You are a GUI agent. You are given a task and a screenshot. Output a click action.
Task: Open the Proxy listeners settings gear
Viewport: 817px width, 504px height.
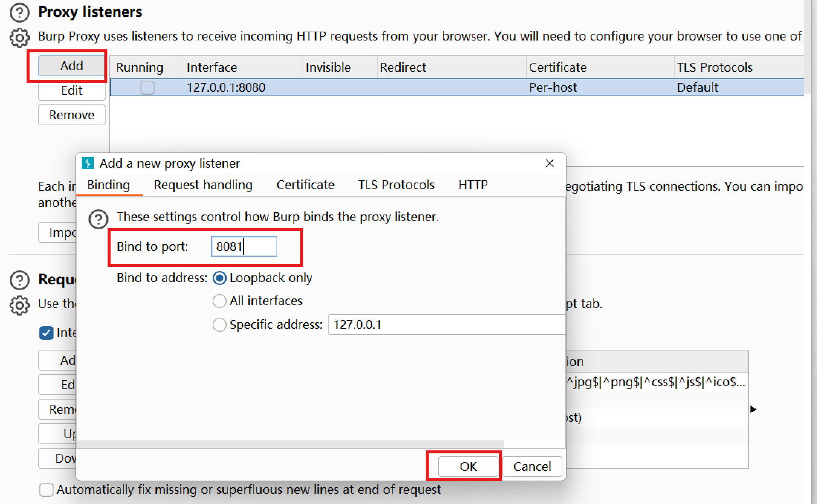click(x=19, y=38)
